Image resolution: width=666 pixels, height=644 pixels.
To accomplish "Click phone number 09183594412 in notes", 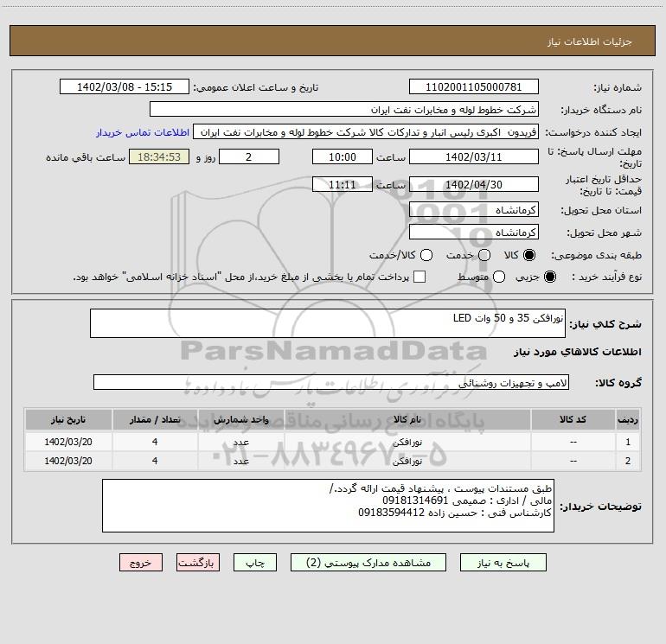I will 391,513.
